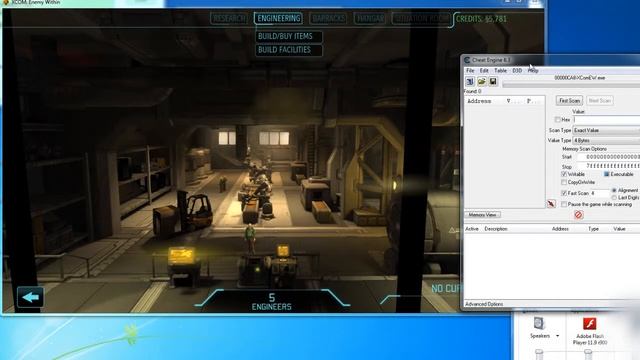Image resolution: width=640 pixels, height=360 pixels.
Task: Click the scan Value input field
Action: pos(607,120)
